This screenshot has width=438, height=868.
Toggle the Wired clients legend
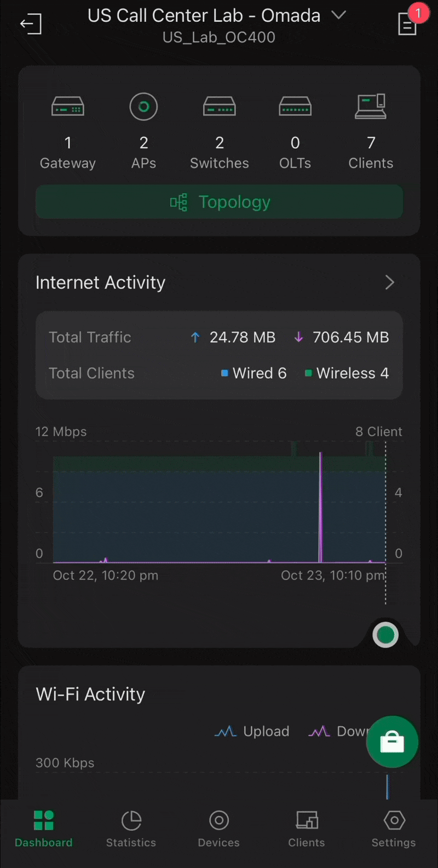tap(254, 373)
